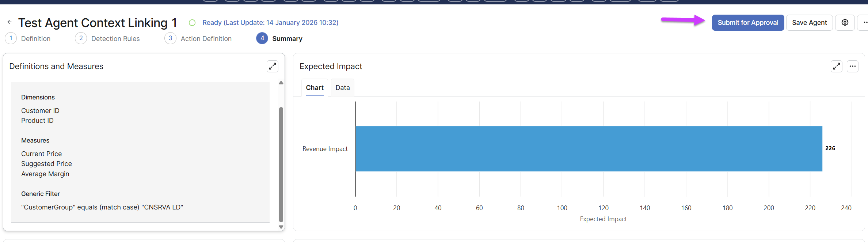Open the ellipsis menu right of the gear

pos(864,23)
